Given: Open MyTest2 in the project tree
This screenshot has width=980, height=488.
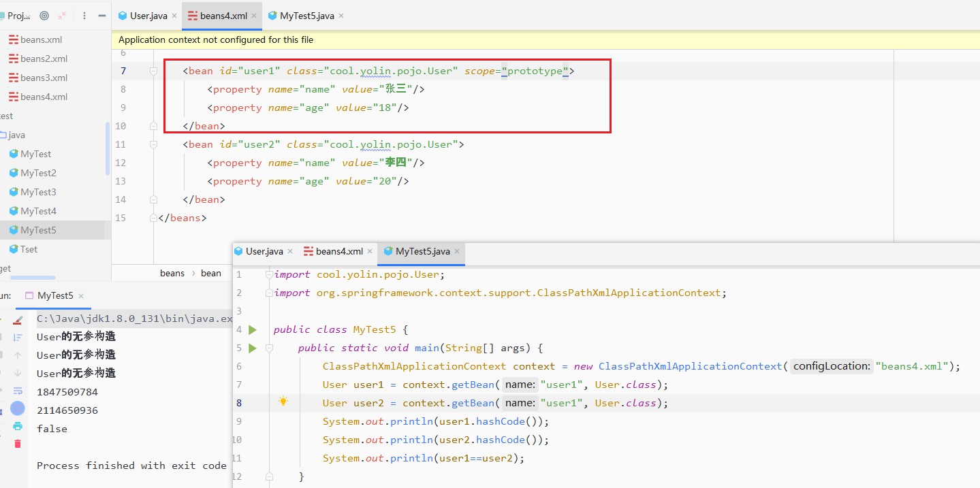Looking at the screenshot, I should point(38,173).
